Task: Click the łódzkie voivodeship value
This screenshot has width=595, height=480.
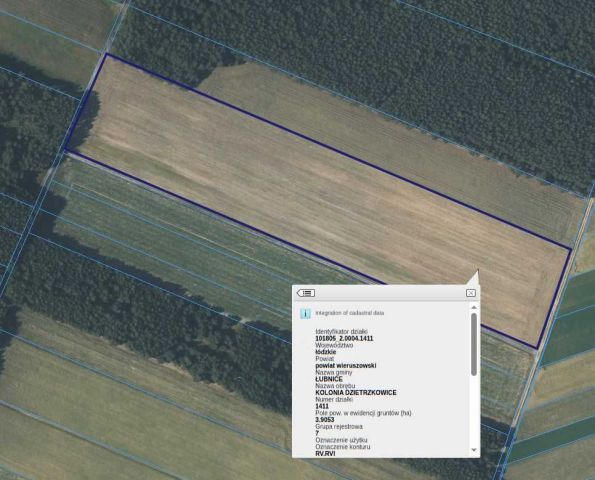Action: [x=326, y=352]
